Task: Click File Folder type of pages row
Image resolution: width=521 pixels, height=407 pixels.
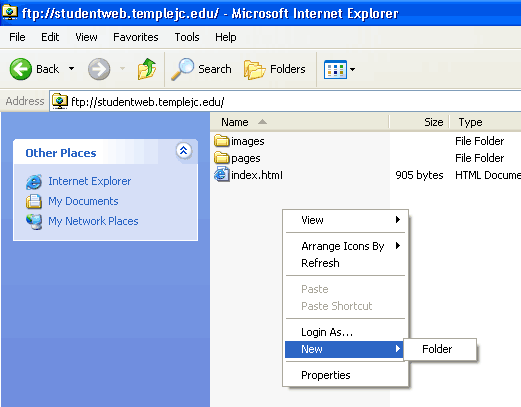Action: 479,158
